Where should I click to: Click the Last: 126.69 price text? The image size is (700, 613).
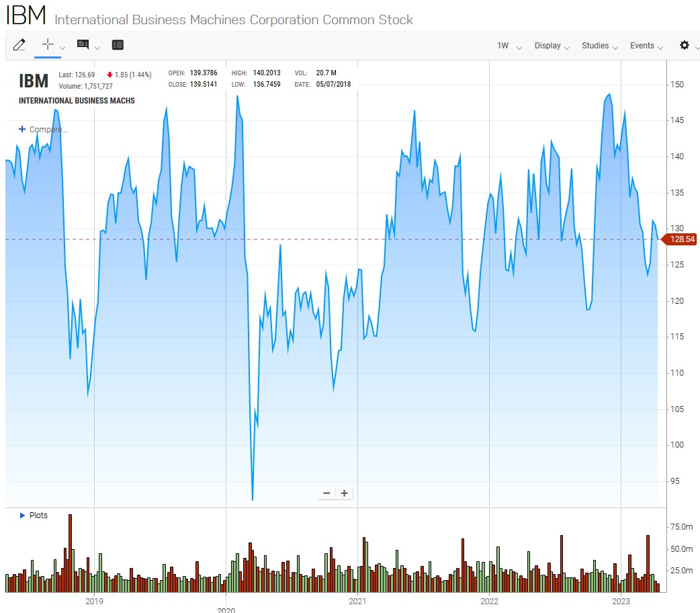click(77, 75)
